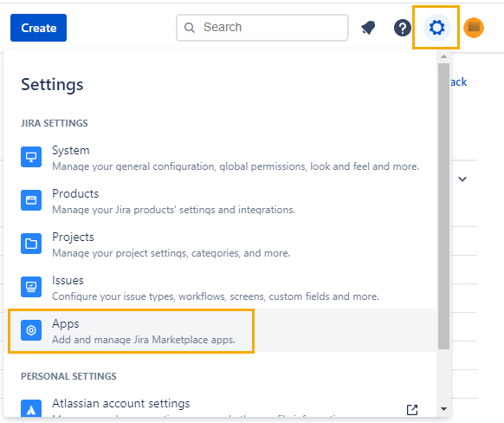Click the settings panel scrollbar thumb
504x423 pixels.
(444, 206)
